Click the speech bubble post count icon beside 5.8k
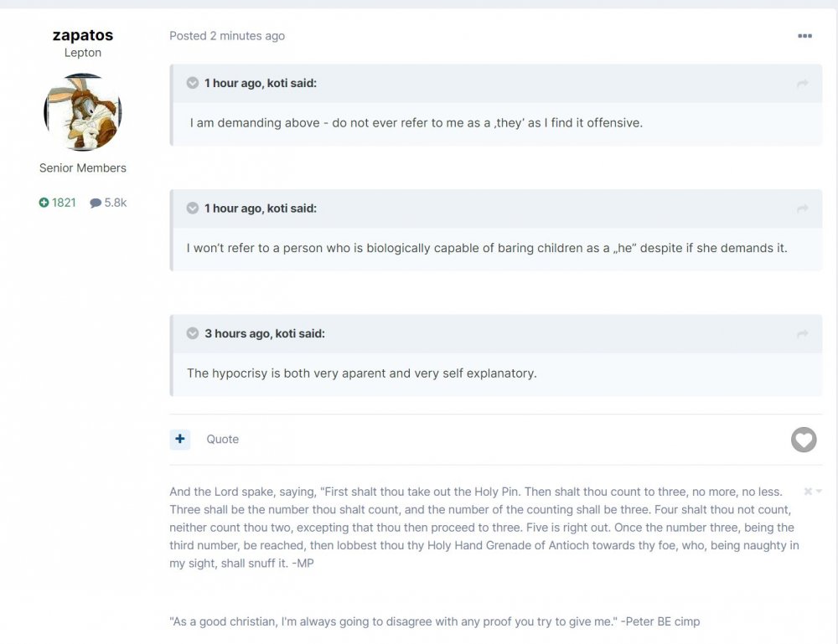The height and width of the screenshot is (644, 838). pyautogui.click(x=96, y=203)
